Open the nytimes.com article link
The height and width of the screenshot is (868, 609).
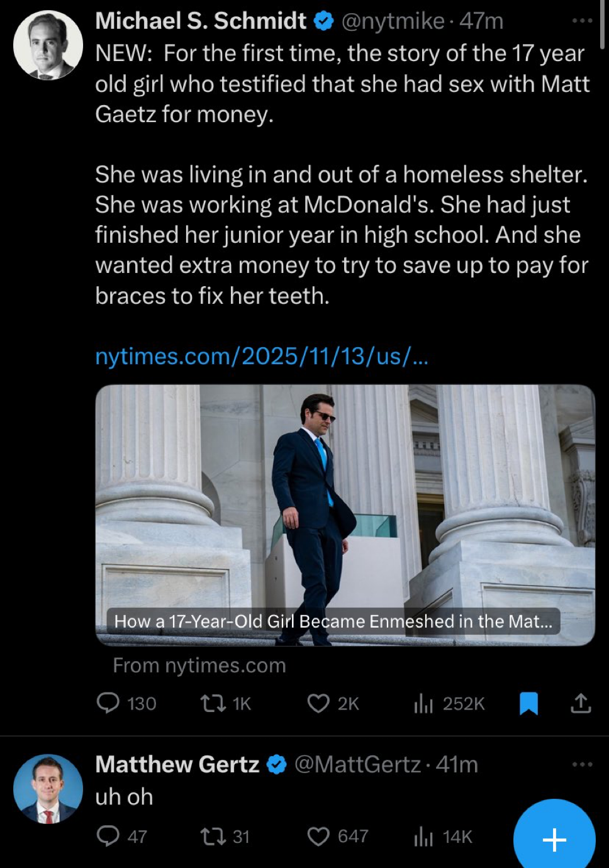(261, 356)
